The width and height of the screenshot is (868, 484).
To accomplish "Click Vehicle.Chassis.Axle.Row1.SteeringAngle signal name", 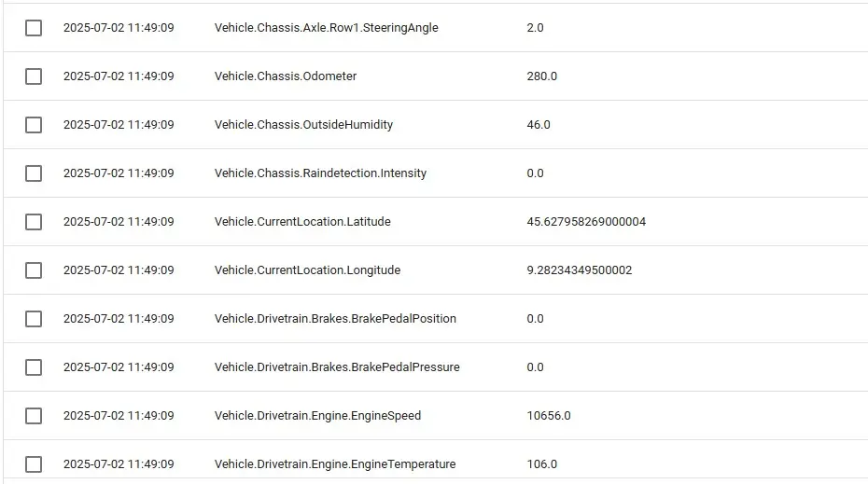I will point(326,28).
